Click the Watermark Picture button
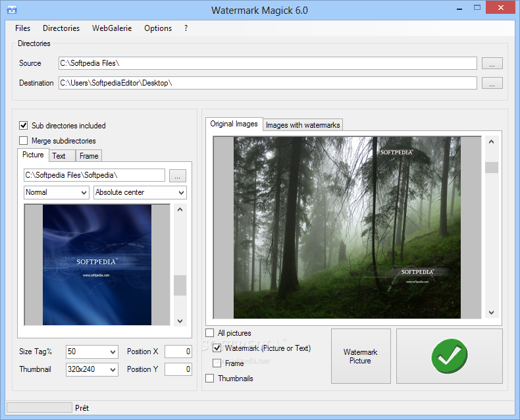This screenshot has height=420, width=520. point(361,356)
